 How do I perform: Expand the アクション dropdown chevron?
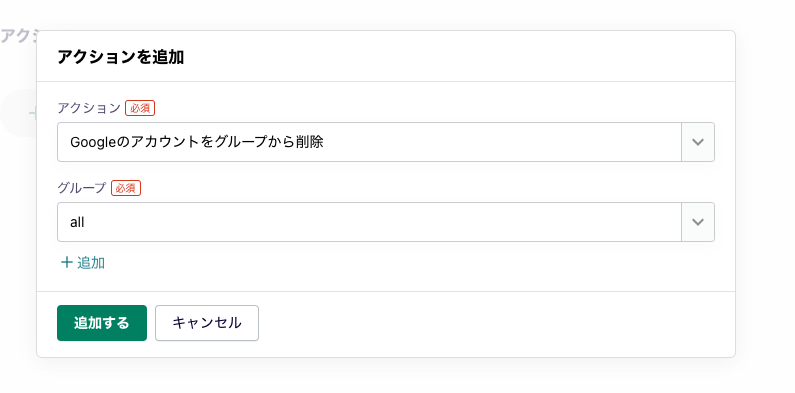(698, 142)
